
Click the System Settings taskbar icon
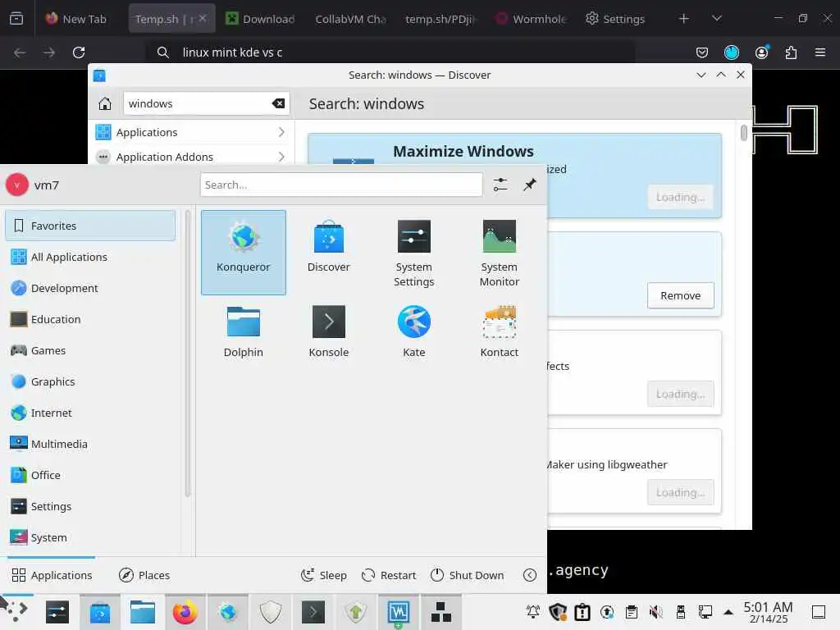coord(57,612)
